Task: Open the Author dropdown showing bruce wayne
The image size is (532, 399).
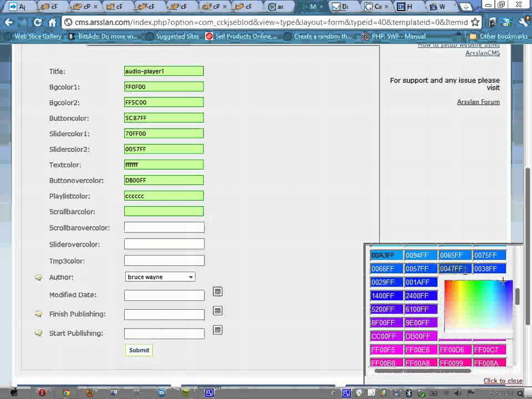Action: coord(160,277)
